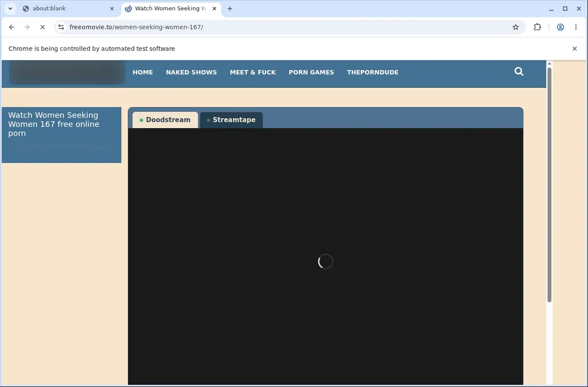Screen dimensions: 588x387
Task: Click the browser Forward arrow
Action: coord(27,27)
